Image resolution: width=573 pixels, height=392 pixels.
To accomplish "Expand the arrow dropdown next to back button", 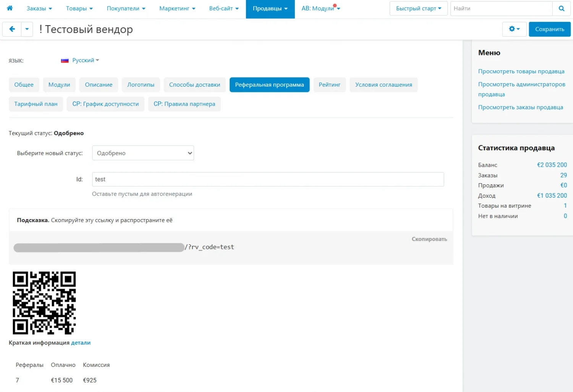I will (27, 29).
